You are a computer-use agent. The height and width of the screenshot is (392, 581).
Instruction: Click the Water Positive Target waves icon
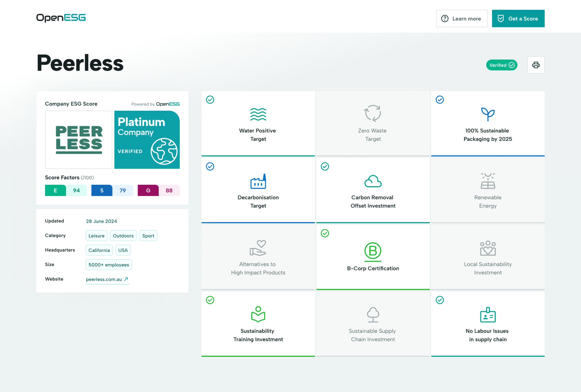(x=258, y=114)
